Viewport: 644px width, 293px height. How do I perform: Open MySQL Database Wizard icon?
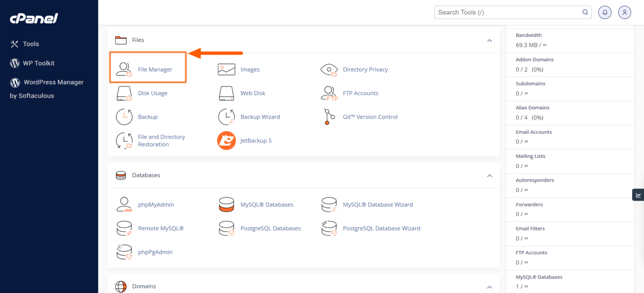click(329, 205)
